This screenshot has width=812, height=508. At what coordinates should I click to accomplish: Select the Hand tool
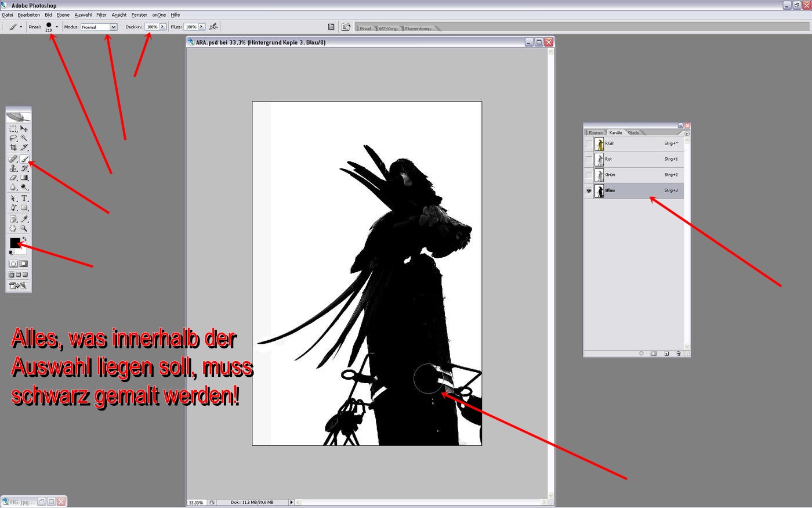(x=13, y=228)
